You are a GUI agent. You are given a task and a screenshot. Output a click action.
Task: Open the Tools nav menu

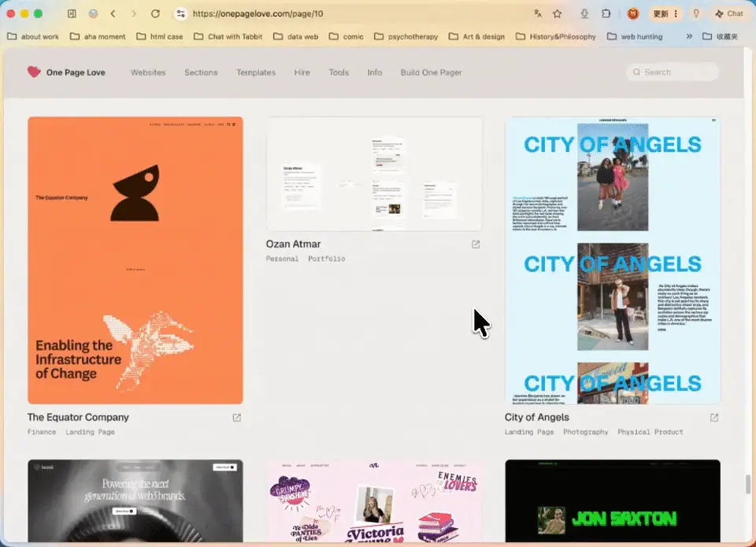(x=339, y=73)
